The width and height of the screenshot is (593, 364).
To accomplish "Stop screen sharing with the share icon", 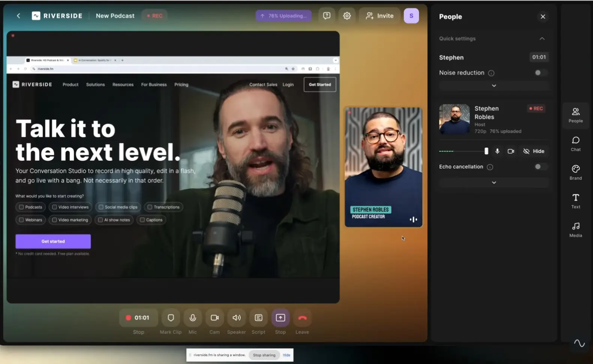I will coord(280,318).
